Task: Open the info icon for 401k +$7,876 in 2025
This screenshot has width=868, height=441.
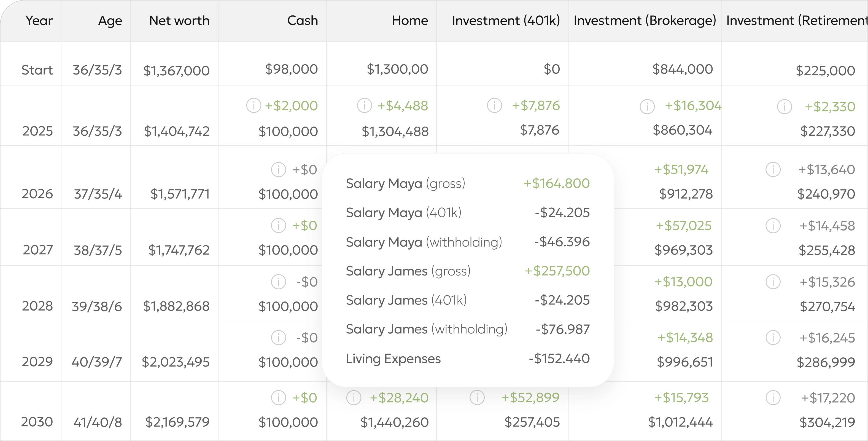Action: [494, 105]
